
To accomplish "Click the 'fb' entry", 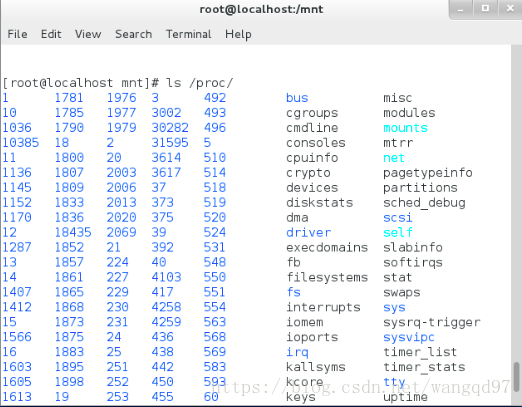I will (293, 262).
